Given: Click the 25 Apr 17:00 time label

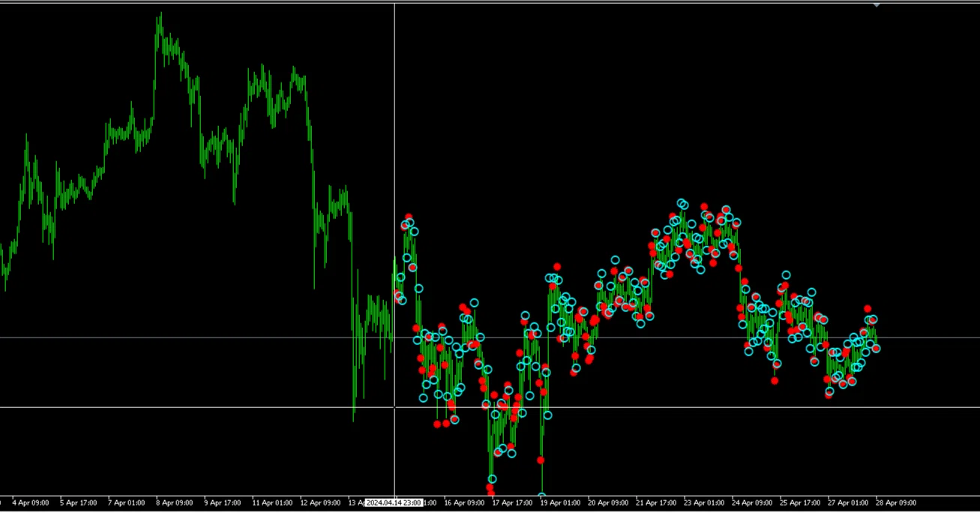Looking at the screenshot, I should [802, 502].
